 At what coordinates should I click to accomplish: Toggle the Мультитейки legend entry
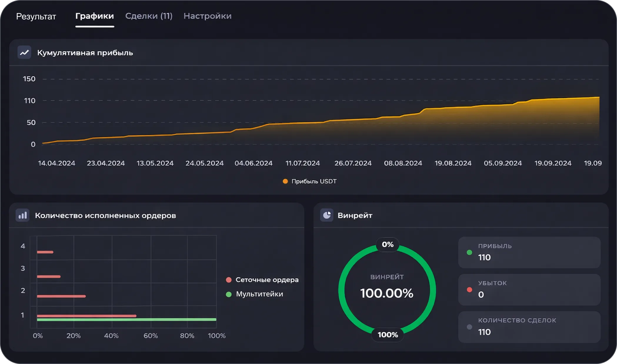pyautogui.click(x=255, y=294)
